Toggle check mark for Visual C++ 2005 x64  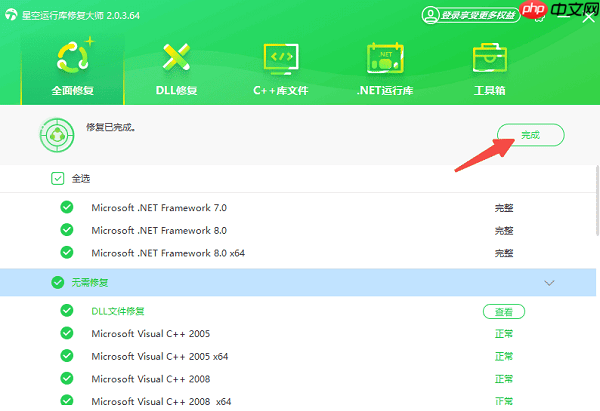tap(67, 356)
